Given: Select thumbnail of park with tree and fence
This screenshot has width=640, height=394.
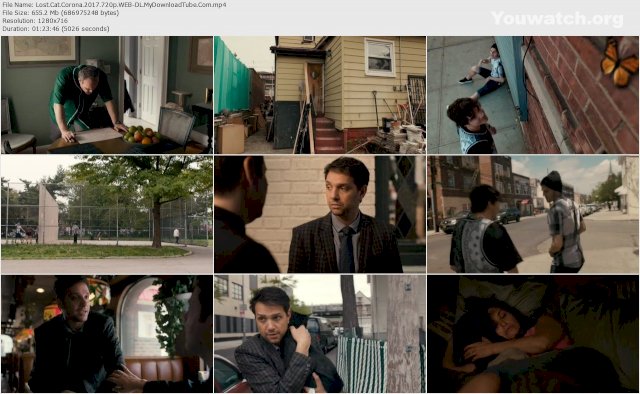Looking at the screenshot, I should pos(107,214).
